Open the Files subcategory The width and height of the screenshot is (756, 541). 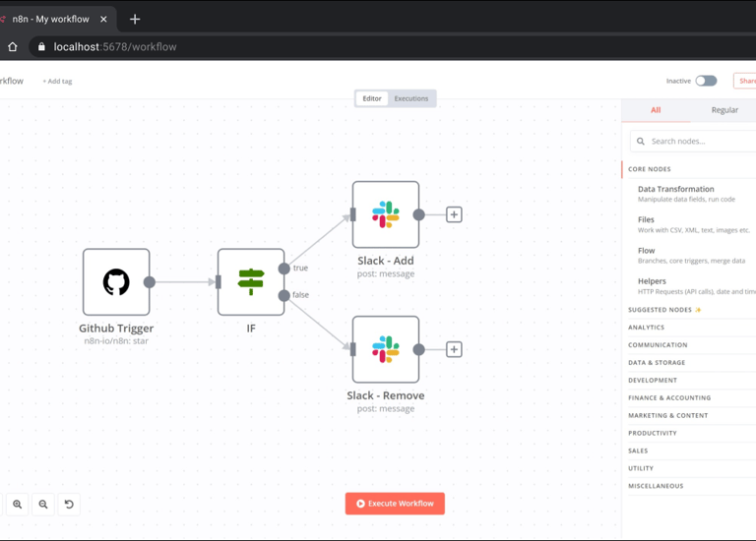click(x=692, y=224)
